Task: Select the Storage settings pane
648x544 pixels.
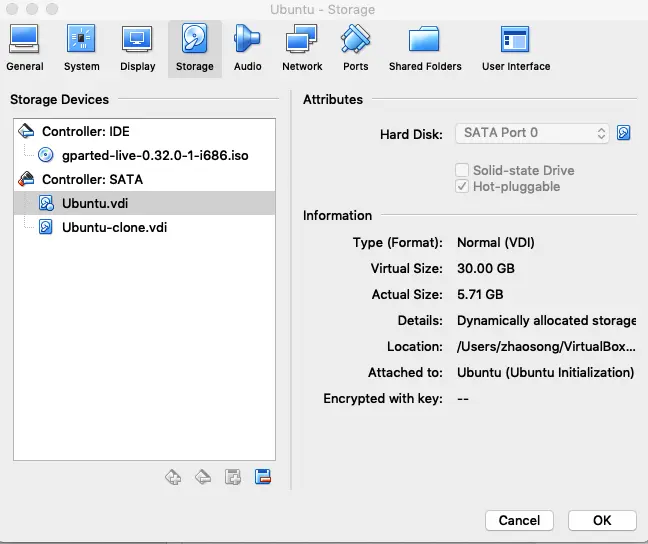Action: [x=195, y=49]
